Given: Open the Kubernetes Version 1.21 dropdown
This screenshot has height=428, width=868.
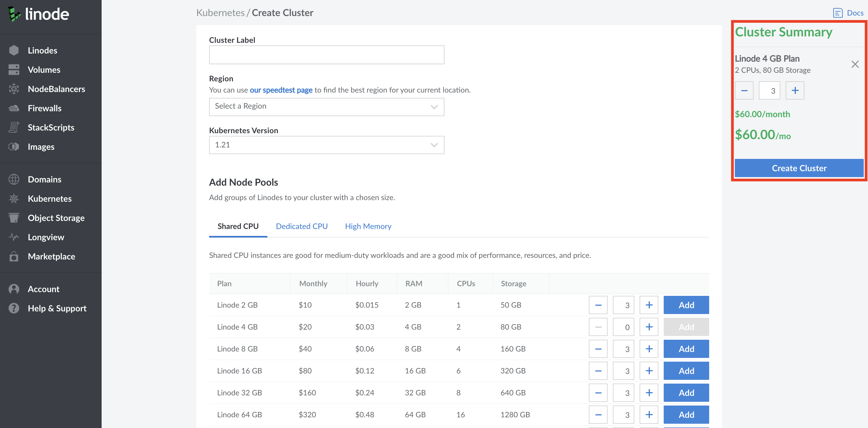Looking at the screenshot, I should 327,145.
